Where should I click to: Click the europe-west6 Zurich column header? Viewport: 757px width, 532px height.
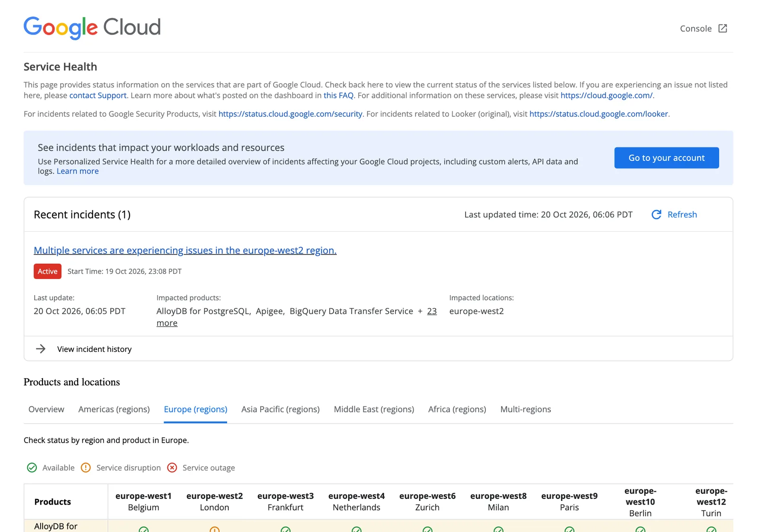pyautogui.click(x=427, y=502)
